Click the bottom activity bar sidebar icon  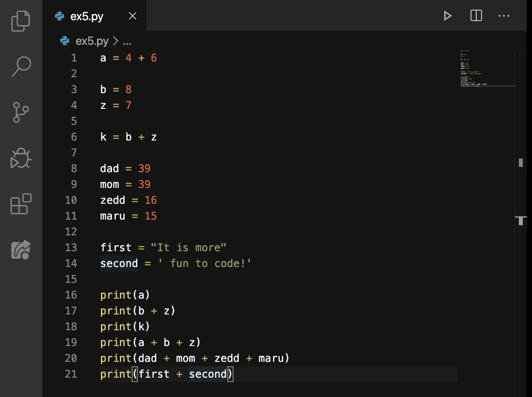(x=20, y=249)
